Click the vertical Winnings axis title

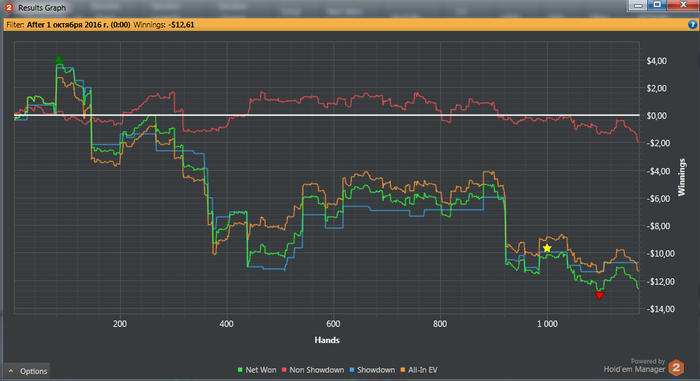tap(681, 177)
